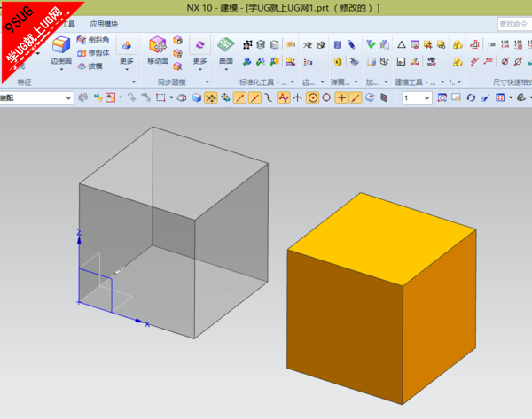Expand the 加 machining group arrow
The height and width of the screenshot is (419, 532).
coord(386,82)
